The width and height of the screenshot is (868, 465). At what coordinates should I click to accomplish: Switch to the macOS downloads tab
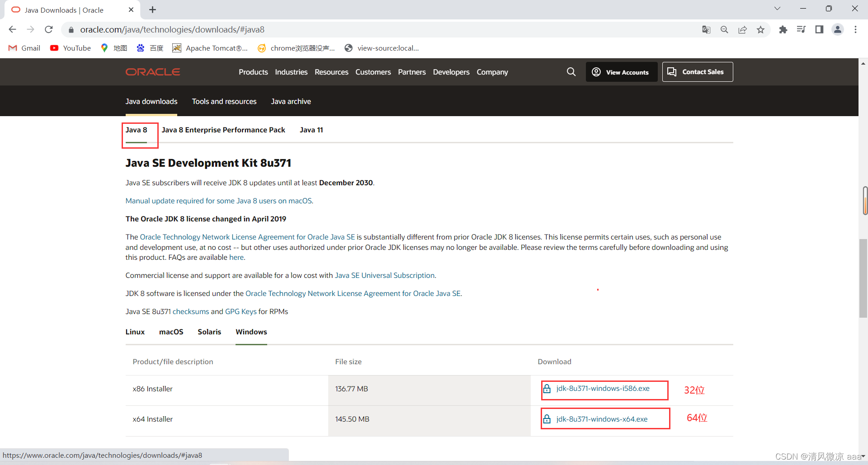coord(171,332)
